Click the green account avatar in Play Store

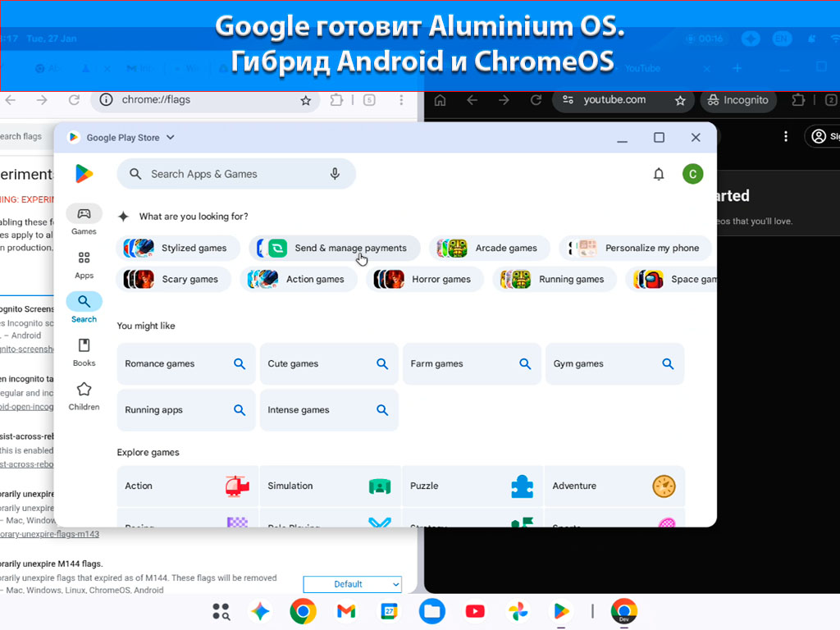(x=693, y=174)
